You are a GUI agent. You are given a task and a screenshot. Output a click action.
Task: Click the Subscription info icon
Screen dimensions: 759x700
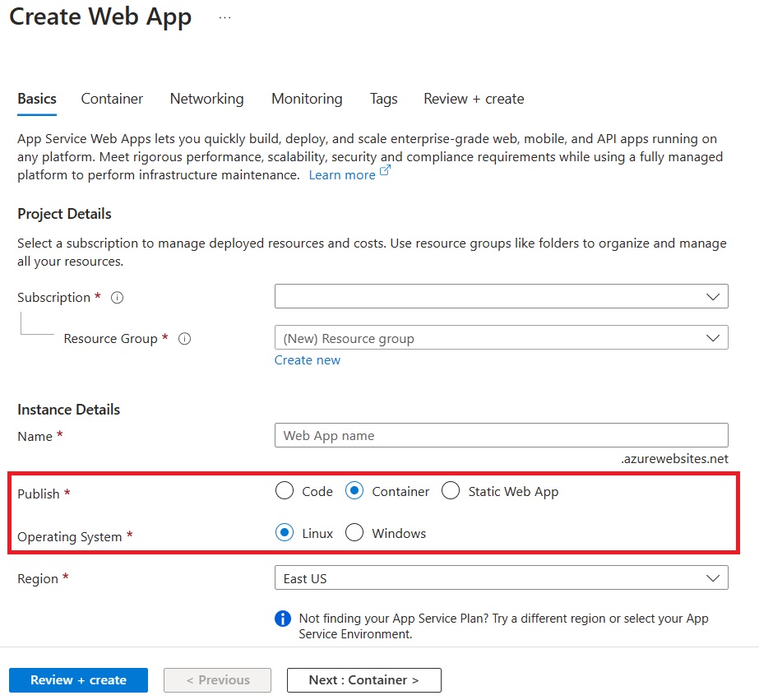pos(117,297)
